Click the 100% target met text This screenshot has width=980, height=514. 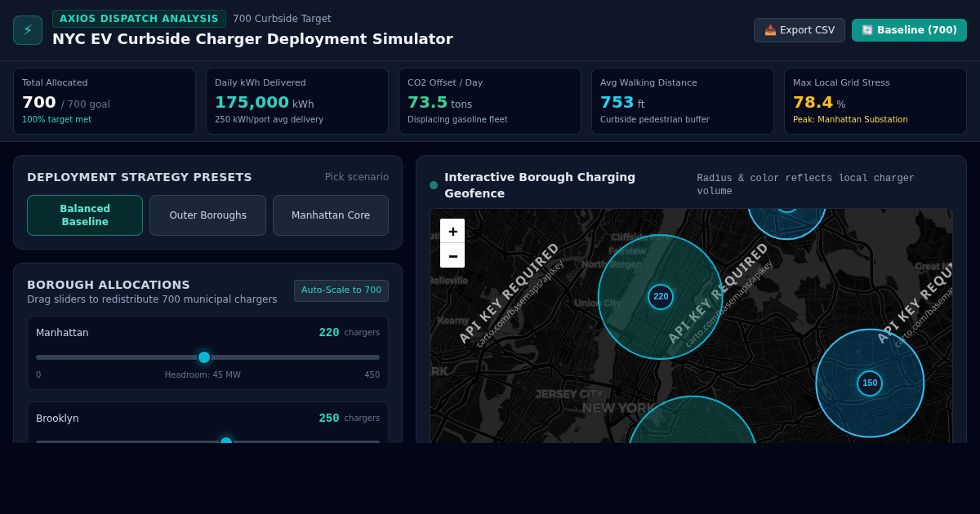pos(56,120)
